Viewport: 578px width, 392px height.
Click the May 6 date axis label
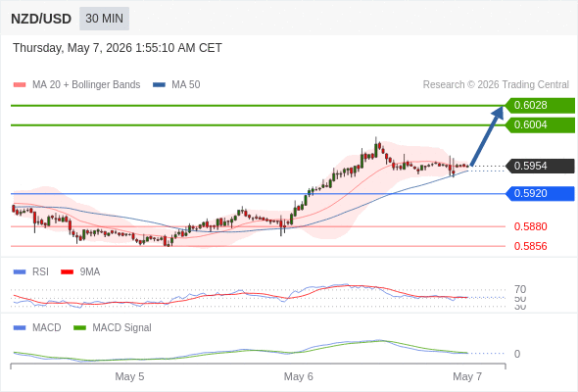[298, 376]
